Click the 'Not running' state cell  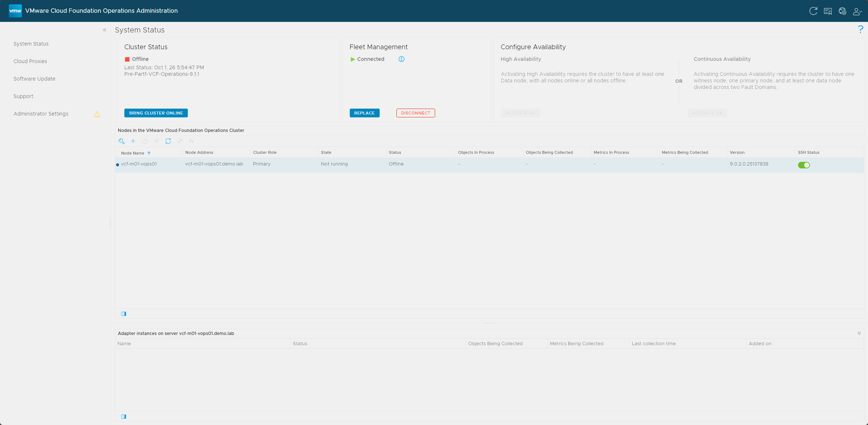click(334, 164)
